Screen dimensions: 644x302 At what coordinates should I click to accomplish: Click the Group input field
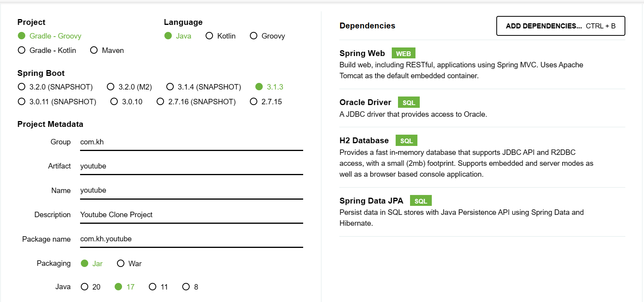pos(191,142)
